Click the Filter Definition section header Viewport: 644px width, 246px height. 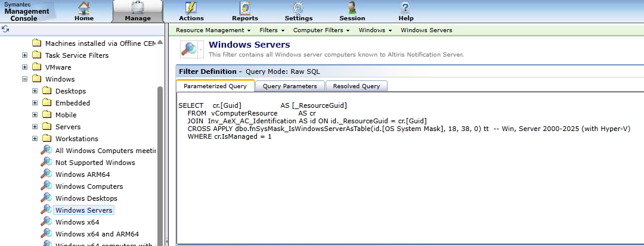pyautogui.click(x=410, y=71)
